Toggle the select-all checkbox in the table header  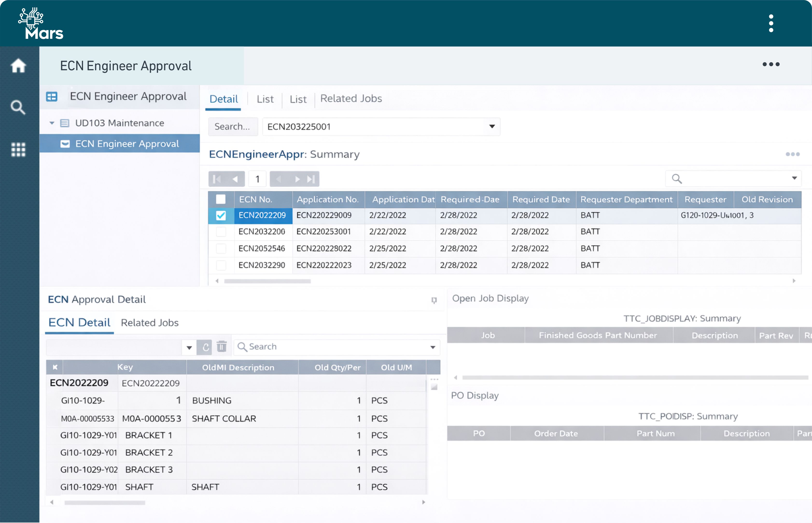click(221, 199)
